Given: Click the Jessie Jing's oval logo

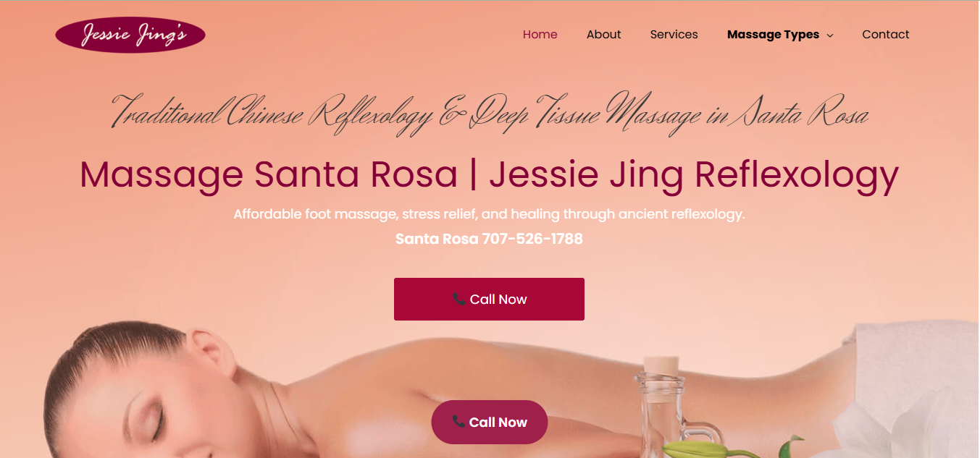Looking at the screenshot, I should (x=130, y=35).
